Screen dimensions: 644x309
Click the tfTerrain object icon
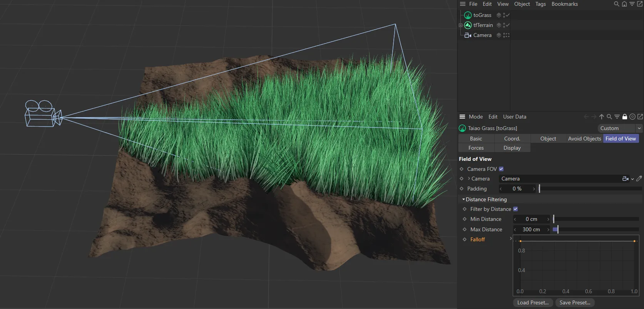coord(468,25)
